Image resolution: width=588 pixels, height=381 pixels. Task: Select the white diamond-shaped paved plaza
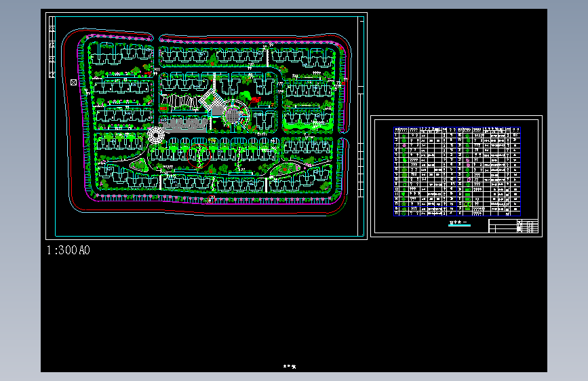(211, 100)
